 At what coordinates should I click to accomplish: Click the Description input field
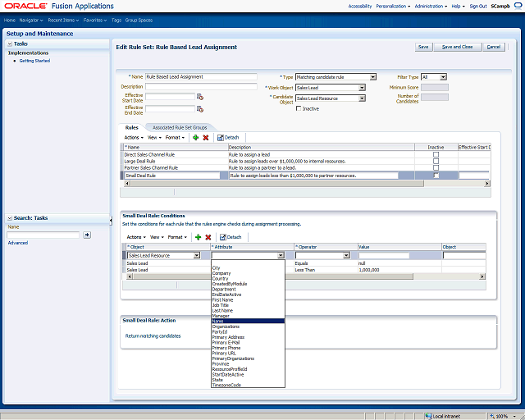tap(201, 86)
